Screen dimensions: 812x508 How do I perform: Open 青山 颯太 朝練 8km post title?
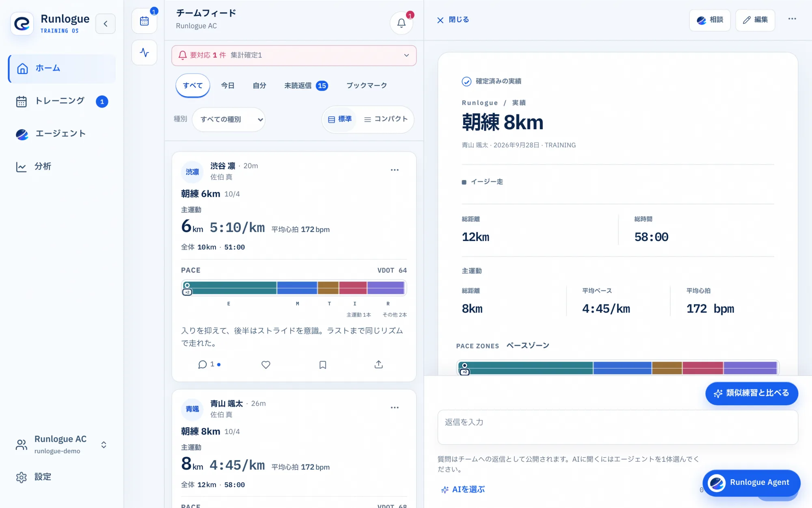click(x=201, y=431)
